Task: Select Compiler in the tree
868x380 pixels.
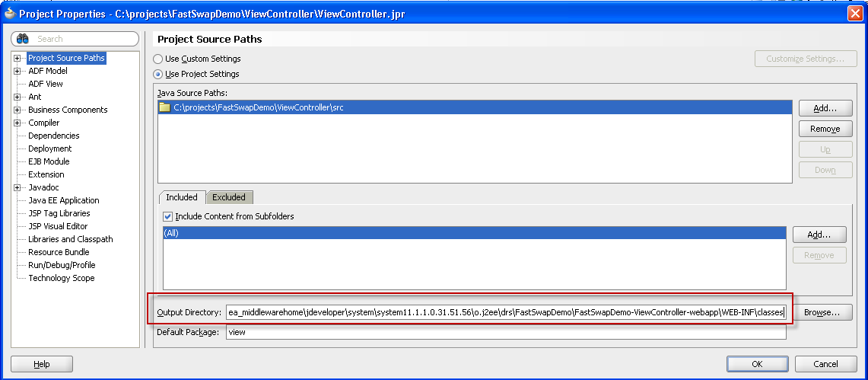Action: (x=43, y=123)
